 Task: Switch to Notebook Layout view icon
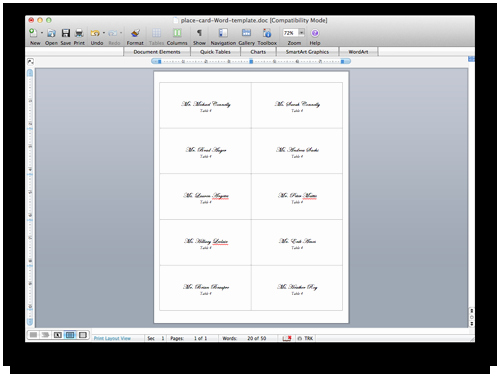(82, 335)
